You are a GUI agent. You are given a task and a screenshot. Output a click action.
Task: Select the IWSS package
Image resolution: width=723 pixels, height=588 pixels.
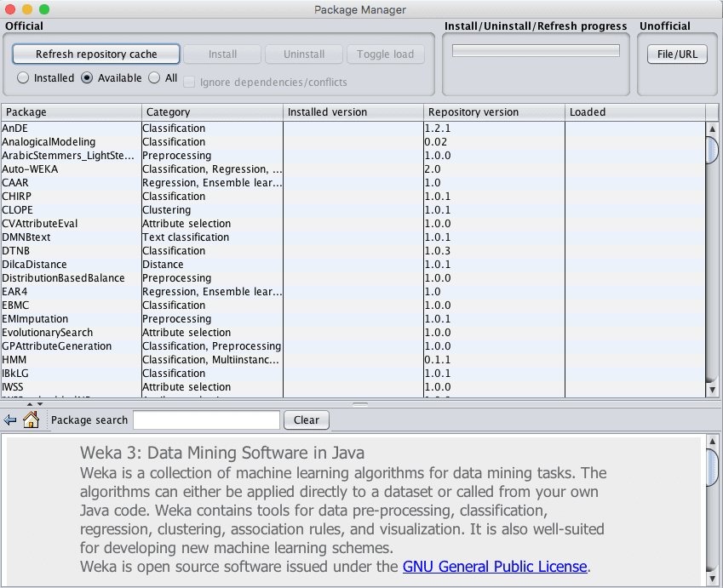pos(353,386)
